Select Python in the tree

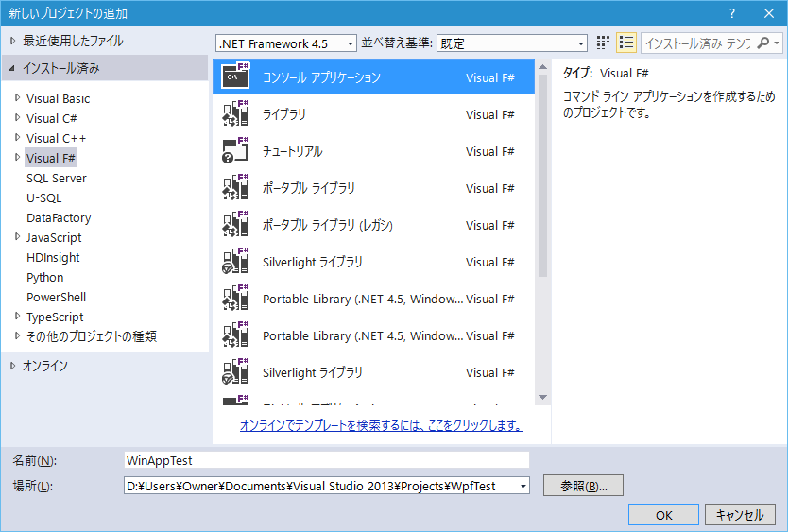(44, 277)
